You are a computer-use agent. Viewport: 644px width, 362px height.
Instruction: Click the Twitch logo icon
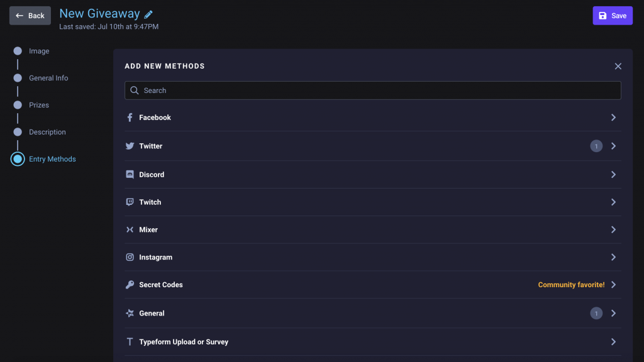pos(130,202)
